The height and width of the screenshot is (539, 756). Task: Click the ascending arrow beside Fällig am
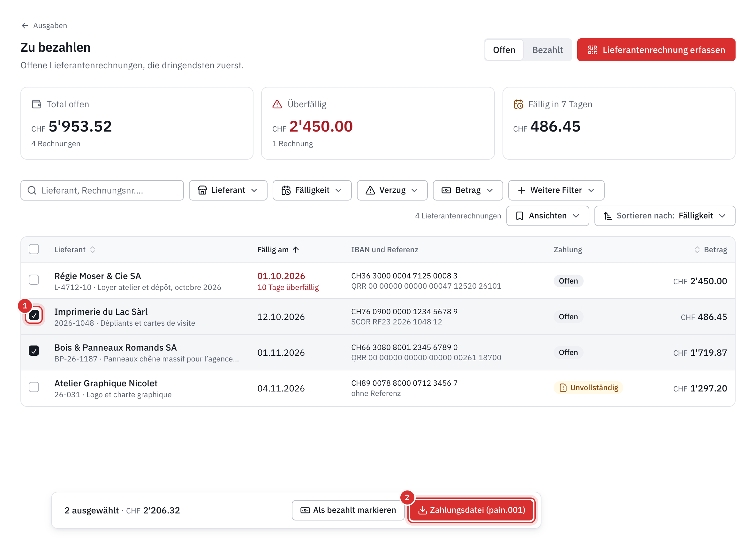296,250
